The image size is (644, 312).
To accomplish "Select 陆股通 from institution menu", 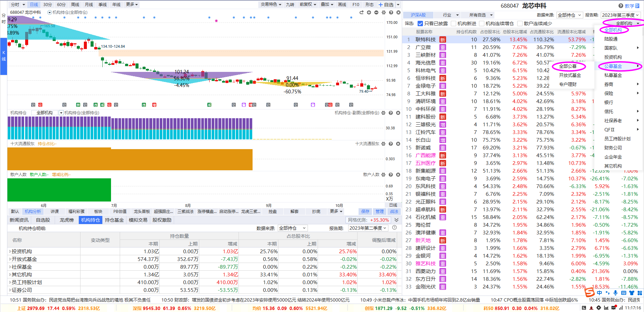I will [x=611, y=39].
